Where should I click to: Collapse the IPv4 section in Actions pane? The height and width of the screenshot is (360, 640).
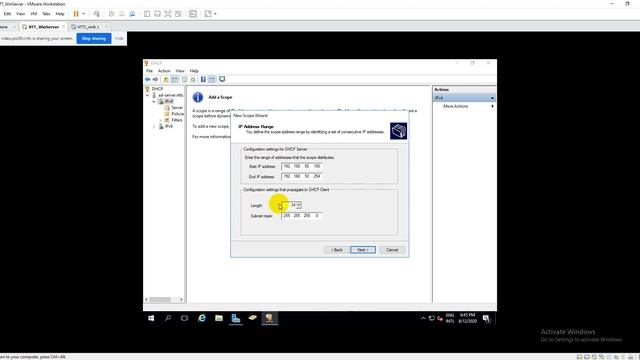coord(492,98)
